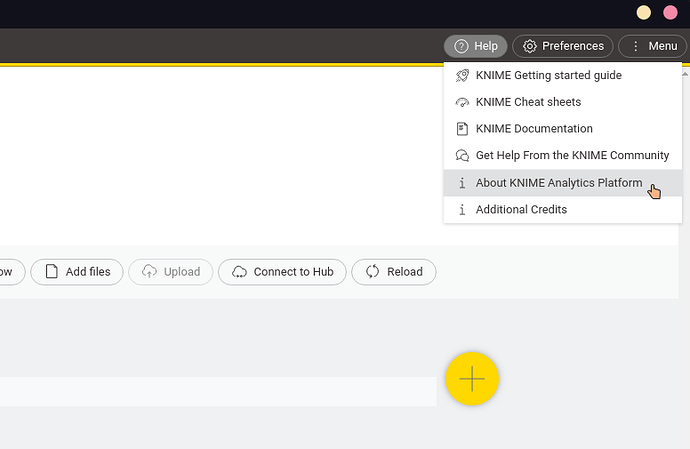Click the yellow window control dot
The height and width of the screenshot is (449, 690).
[643, 13]
